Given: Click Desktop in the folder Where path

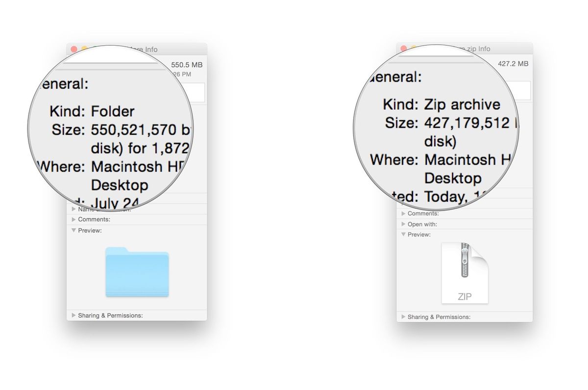Looking at the screenshot, I should 119,185.
